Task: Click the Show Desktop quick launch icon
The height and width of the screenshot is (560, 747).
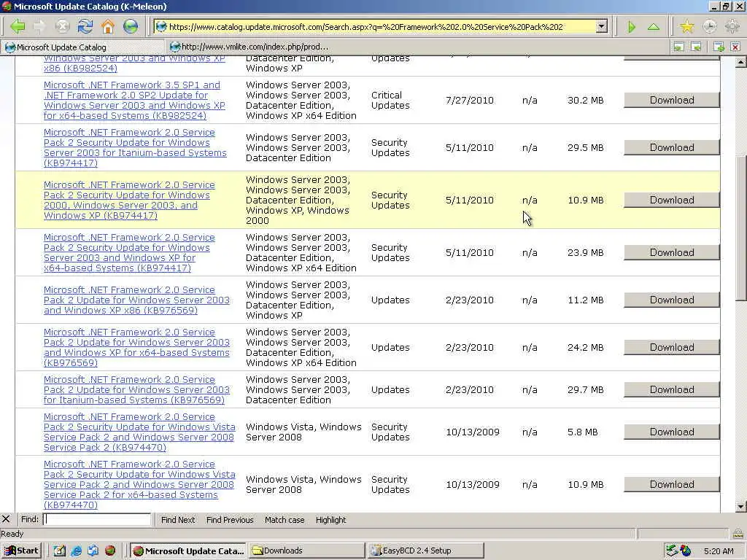Action: (59, 551)
